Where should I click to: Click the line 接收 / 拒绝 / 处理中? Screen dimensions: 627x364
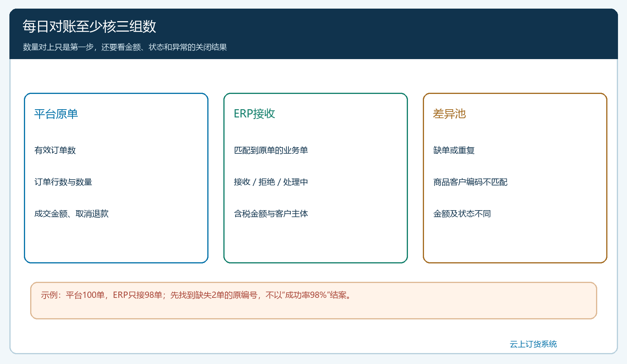(x=271, y=182)
